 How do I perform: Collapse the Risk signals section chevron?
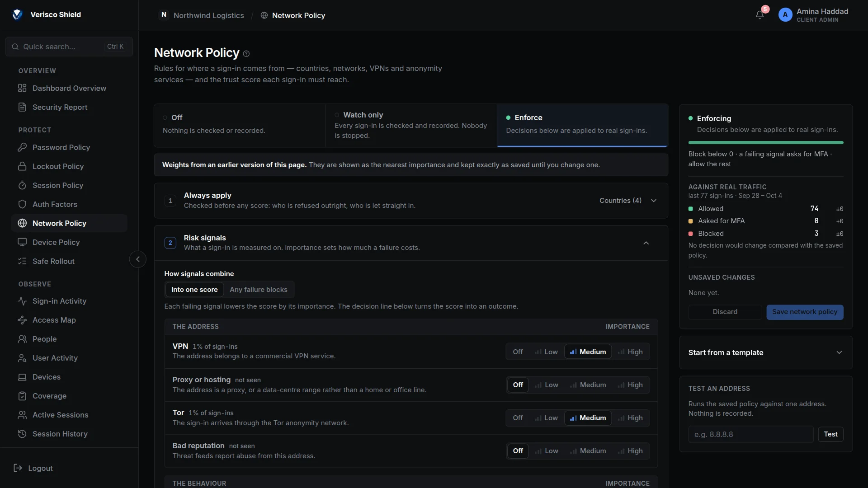[x=646, y=243]
